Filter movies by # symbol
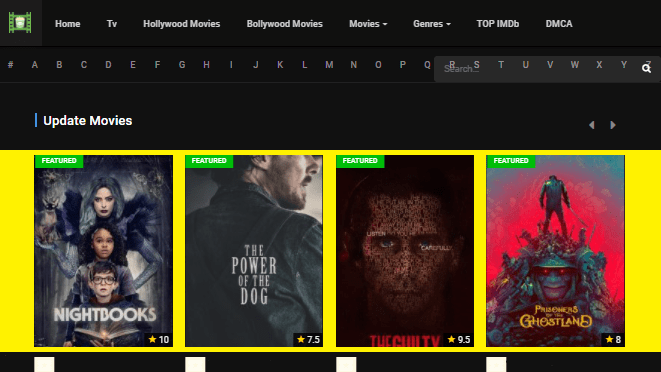661x372 pixels. tap(11, 65)
